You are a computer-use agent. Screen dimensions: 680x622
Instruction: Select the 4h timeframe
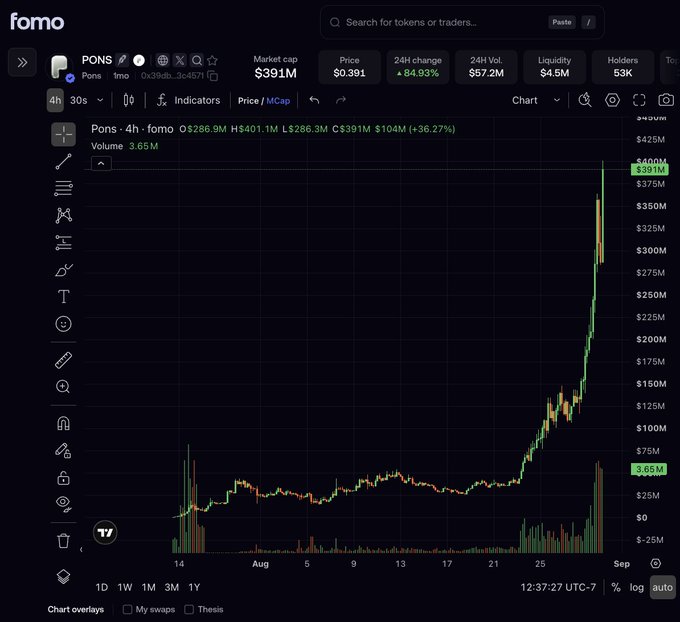[55, 100]
